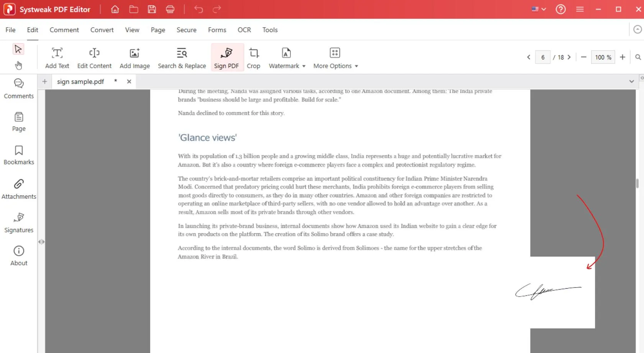Open the OCR menu
The height and width of the screenshot is (353, 644).
tap(244, 30)
